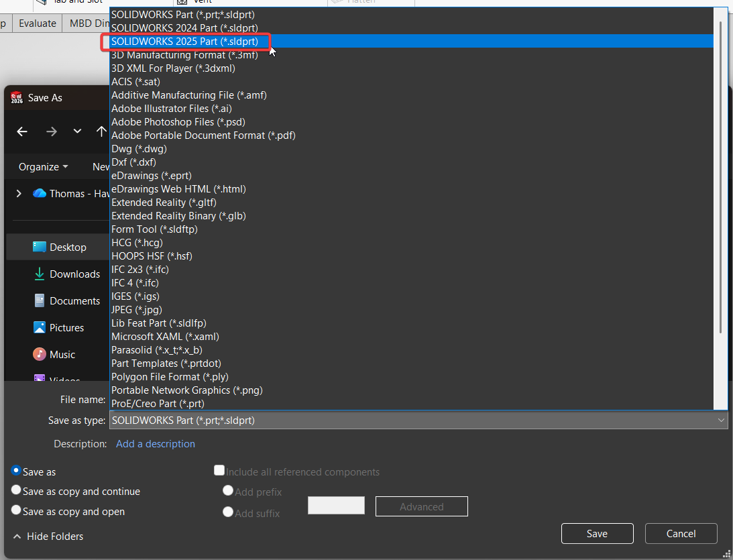The width and height of the screenshot is (733, 560).
Task: Open the Organize menu
Action: click(43, 167)
